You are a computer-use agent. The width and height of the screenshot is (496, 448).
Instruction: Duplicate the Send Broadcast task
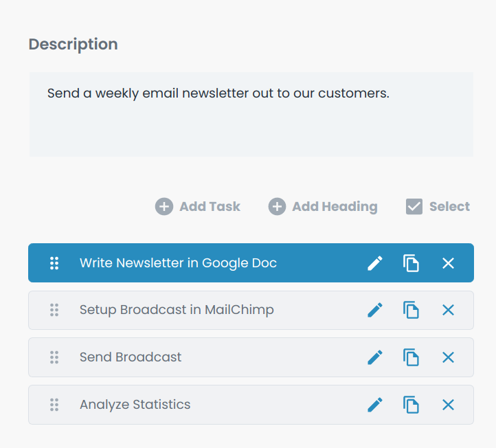click(x=411, y=357)
